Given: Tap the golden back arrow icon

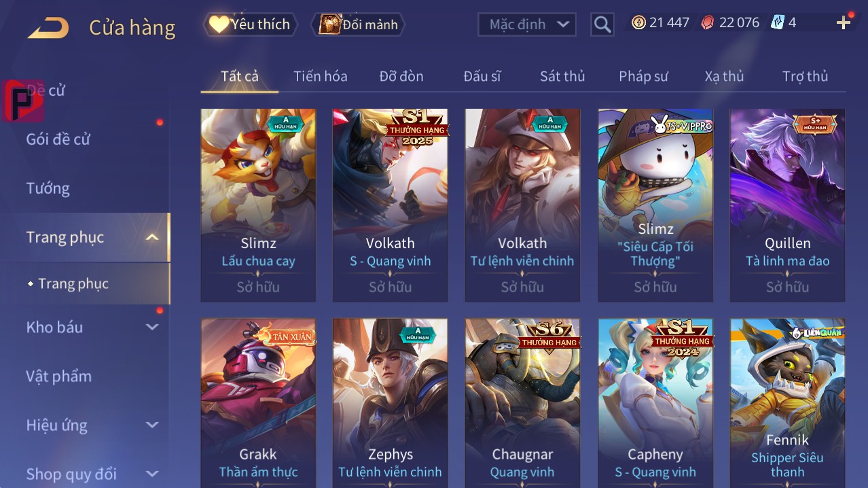Looking at the screenshot, I should coord(48,28).
